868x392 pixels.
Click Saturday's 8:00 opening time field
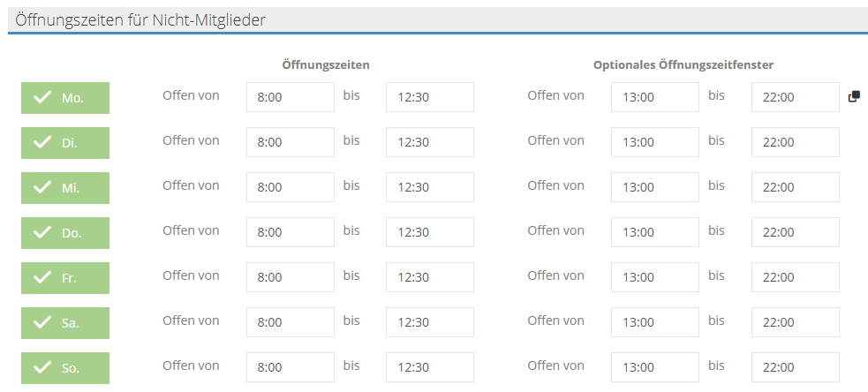[290, 322]
